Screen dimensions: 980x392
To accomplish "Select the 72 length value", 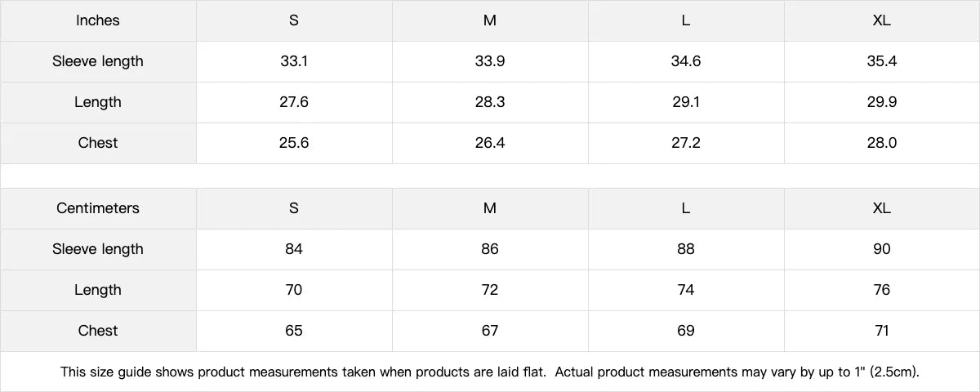I will coord(490,290).
